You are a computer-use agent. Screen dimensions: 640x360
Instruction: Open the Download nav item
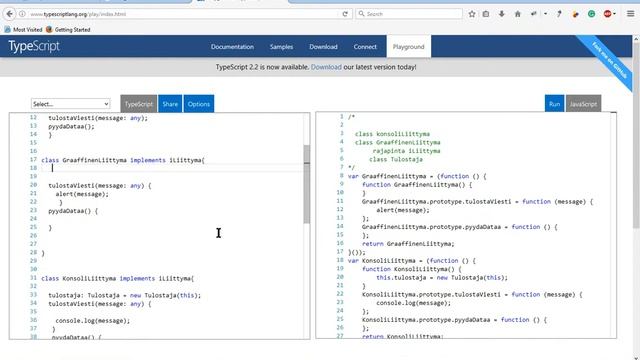coord(323,47)
